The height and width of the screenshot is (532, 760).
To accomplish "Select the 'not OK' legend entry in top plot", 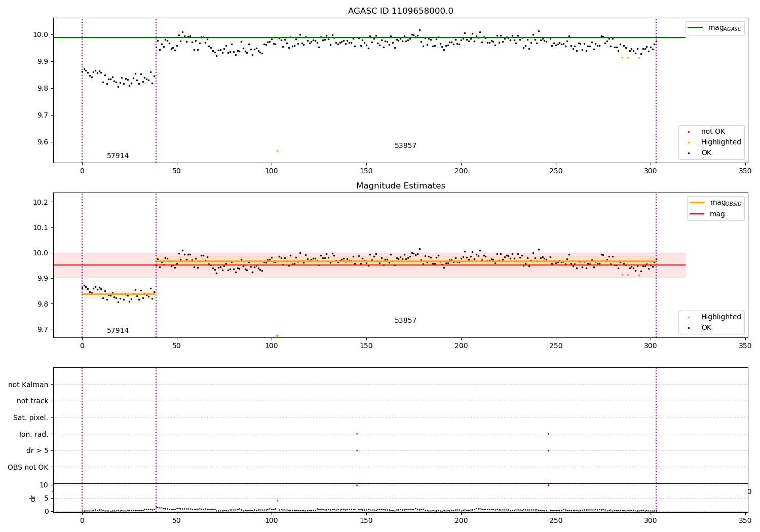I will coord(713,132).
